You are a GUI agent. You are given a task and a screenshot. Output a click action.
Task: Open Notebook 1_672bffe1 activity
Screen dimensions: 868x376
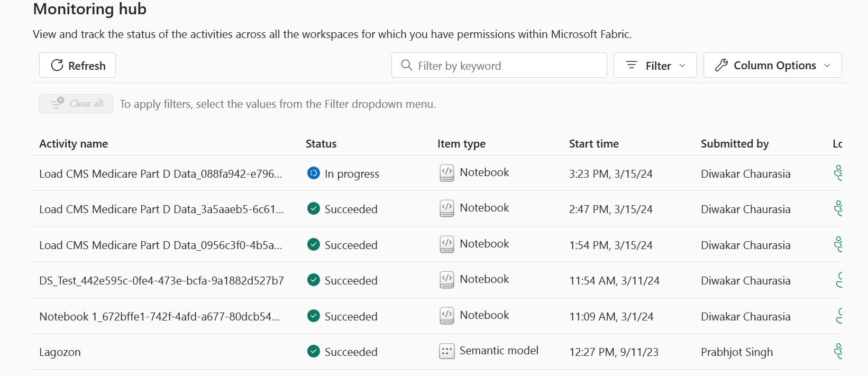(x=159, y=317)
